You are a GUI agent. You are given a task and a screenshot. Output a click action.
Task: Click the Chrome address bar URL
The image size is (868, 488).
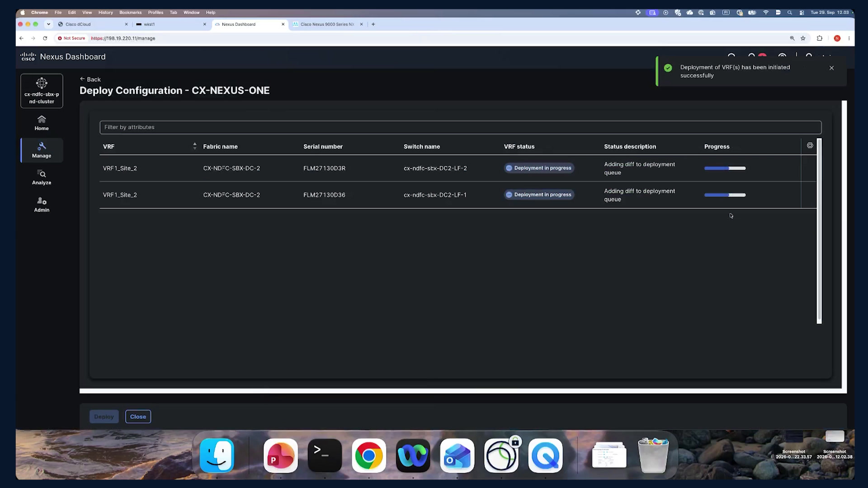123,38
